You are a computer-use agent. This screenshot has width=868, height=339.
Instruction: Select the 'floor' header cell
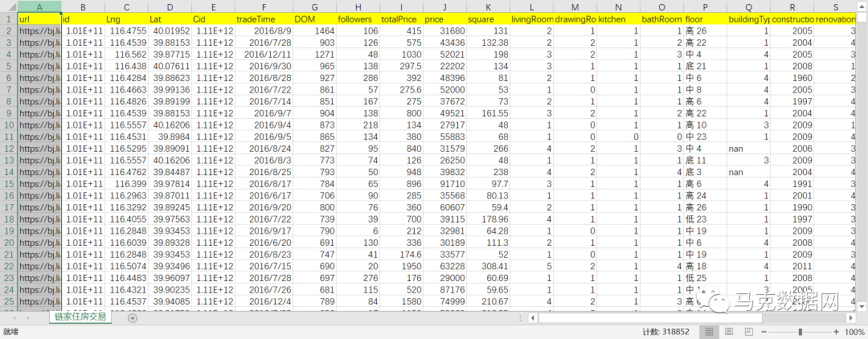[x=705, y=19]
